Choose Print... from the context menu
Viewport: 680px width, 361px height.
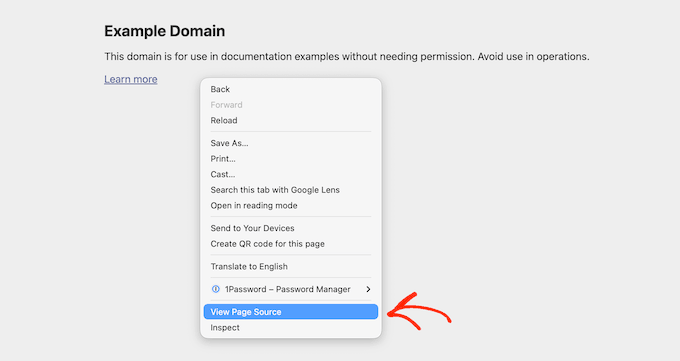291,159
